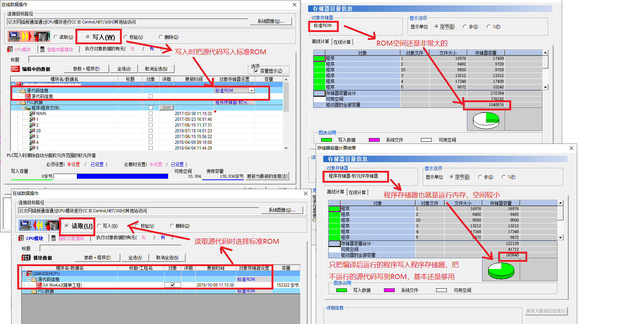Select the 校验(V) radio in write dialog
The image size is (644, 324).
[126, 37]
